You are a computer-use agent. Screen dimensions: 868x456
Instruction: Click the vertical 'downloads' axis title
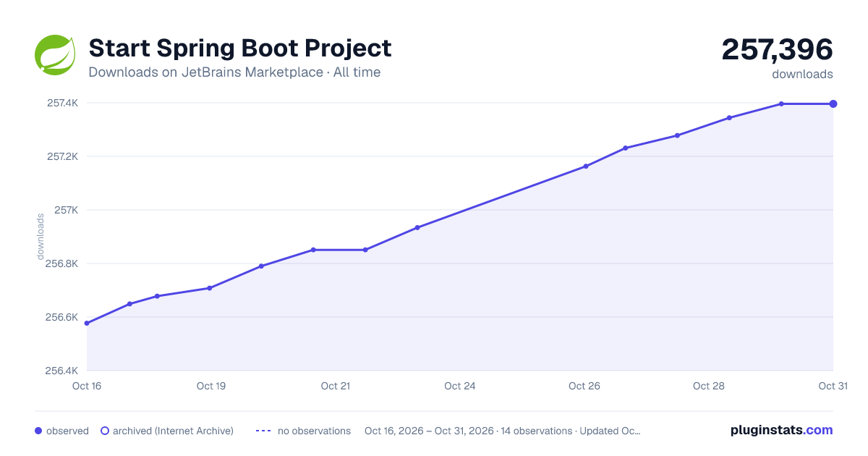click(x=41, y=237)
